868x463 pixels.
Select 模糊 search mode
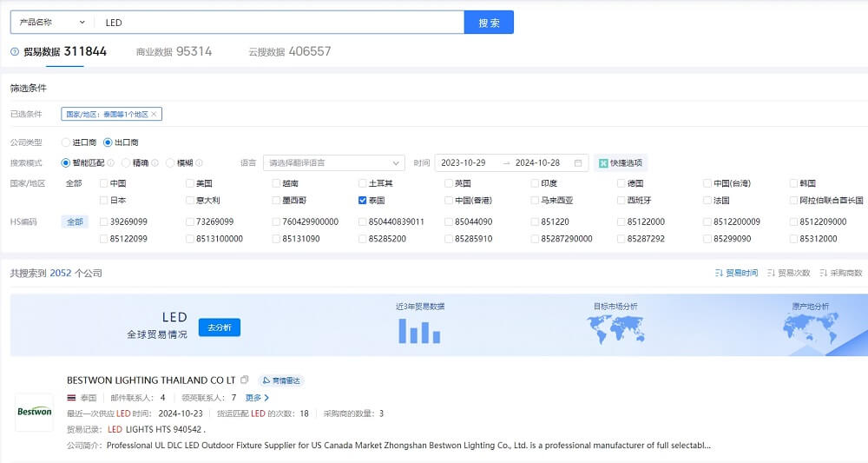[170, 162]
